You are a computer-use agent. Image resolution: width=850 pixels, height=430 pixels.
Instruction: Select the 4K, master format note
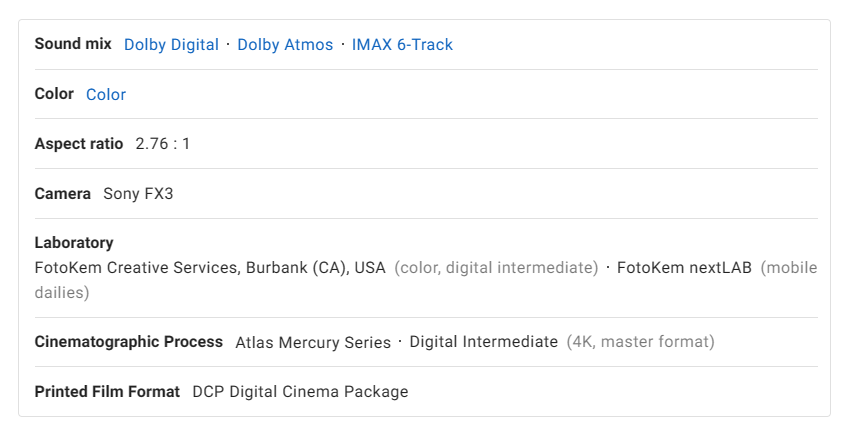[x=641, y=342]
